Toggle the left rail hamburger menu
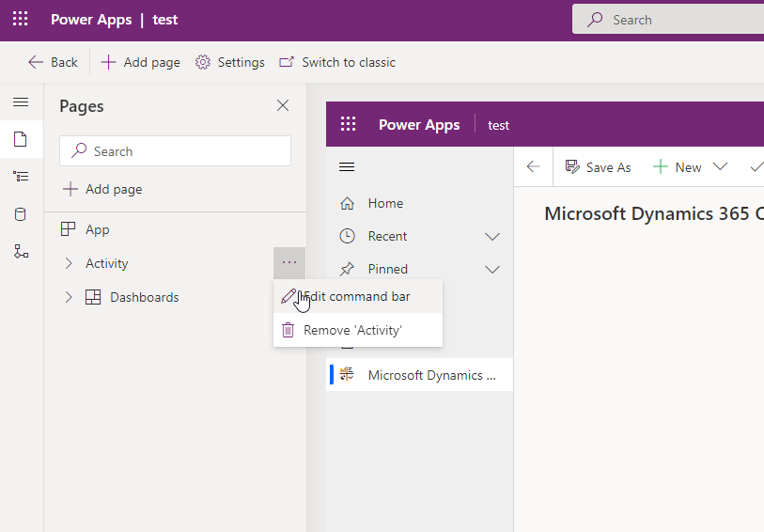 (21, 102)
